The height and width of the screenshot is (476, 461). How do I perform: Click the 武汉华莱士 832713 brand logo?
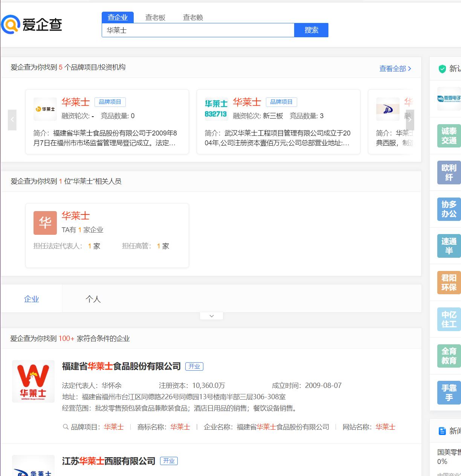216,108
